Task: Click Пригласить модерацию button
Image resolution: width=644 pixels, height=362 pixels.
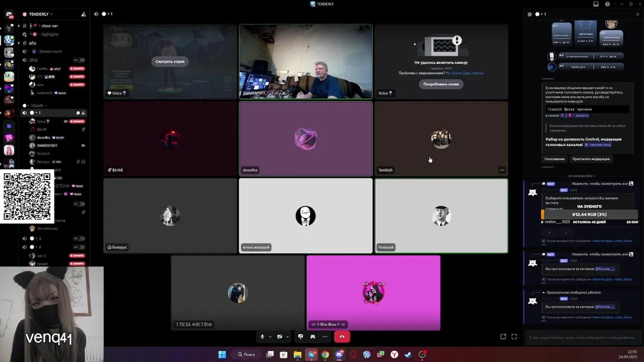Action: tap(591, 159)
